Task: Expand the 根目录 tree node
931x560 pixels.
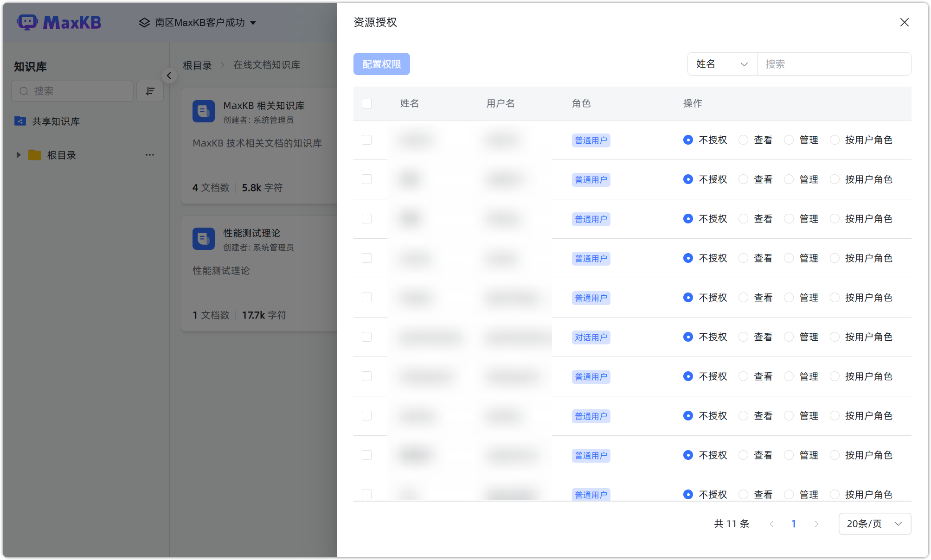Action: 19,155
